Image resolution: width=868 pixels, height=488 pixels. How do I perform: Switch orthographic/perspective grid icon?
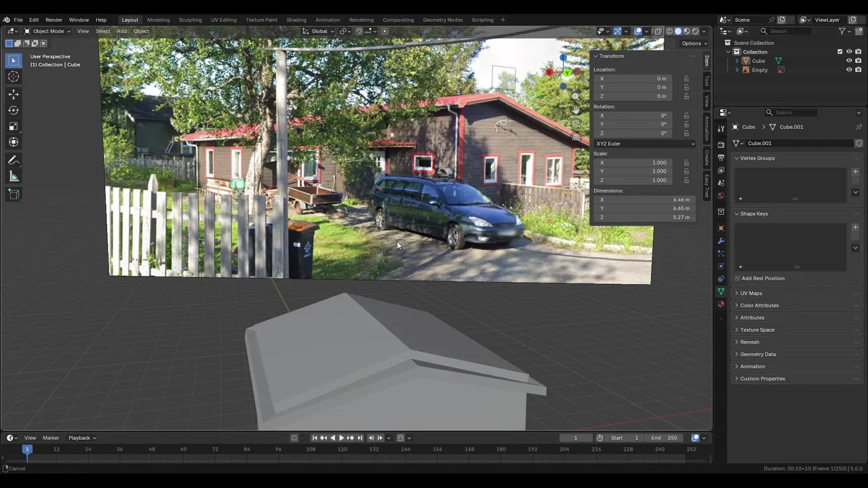576,137
